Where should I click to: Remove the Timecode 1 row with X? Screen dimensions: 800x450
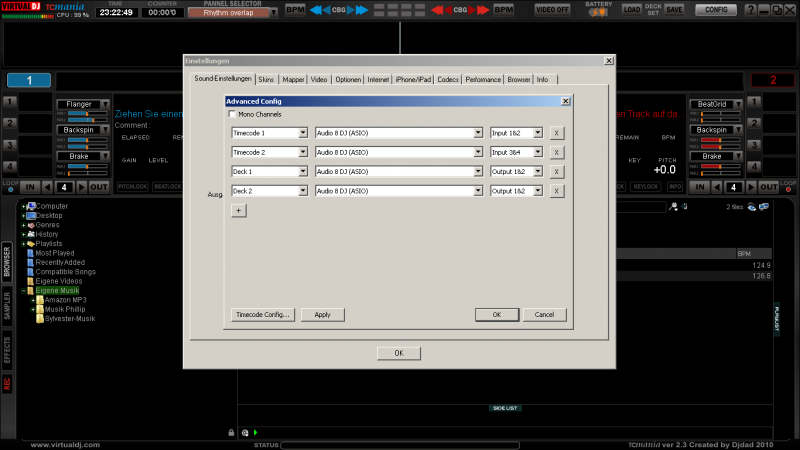(x=557, y=133)
